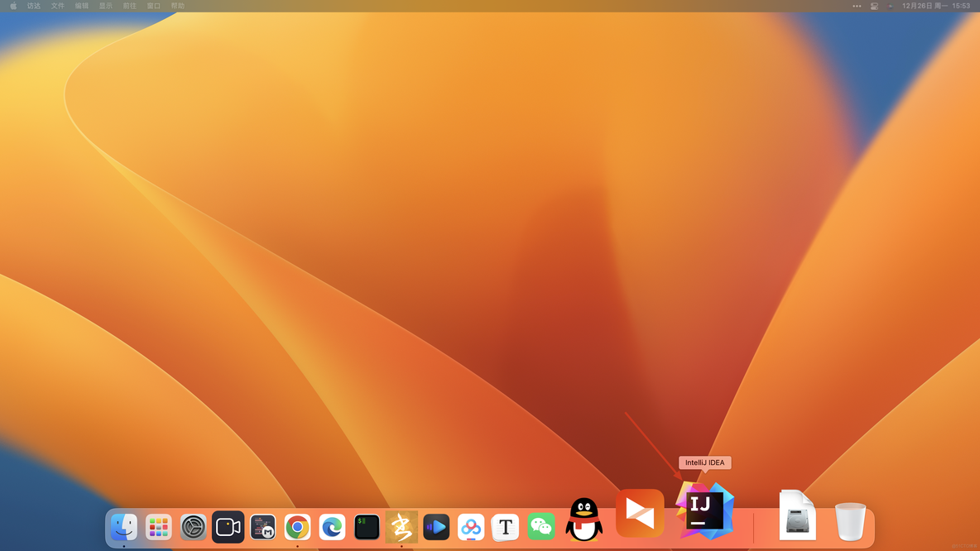
Task: Open Control Center in the menu bar
Action: point(874,6)
